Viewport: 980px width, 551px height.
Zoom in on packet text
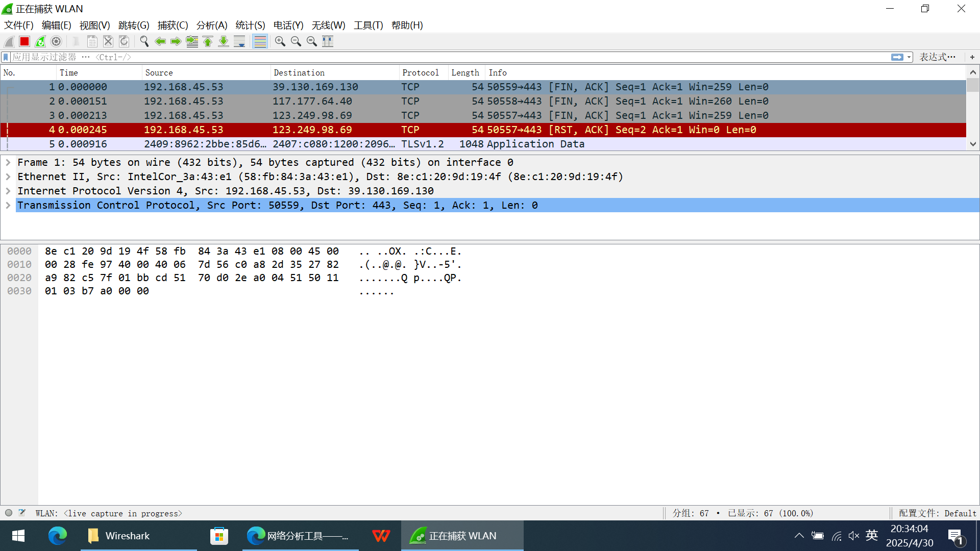tap(280, 42)
